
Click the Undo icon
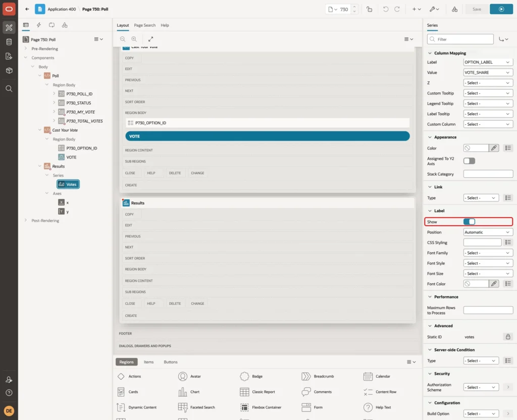click(x=385, y=9)
